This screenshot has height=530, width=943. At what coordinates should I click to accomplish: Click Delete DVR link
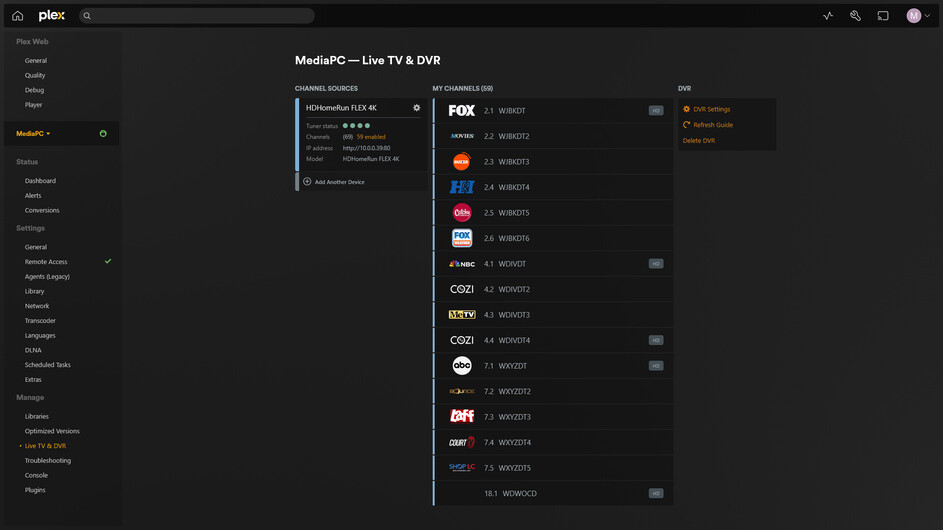click(x=698, y=140)
